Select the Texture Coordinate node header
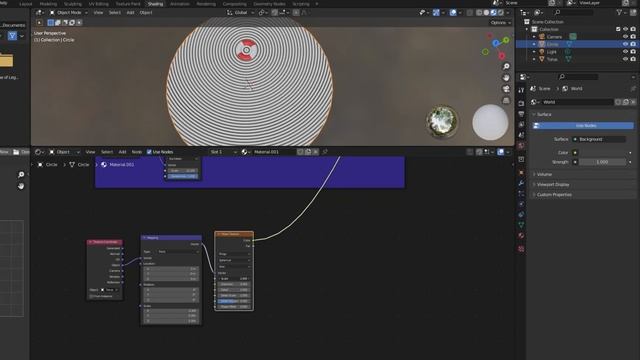Screen dimensions: 640x360 [105, 242]
